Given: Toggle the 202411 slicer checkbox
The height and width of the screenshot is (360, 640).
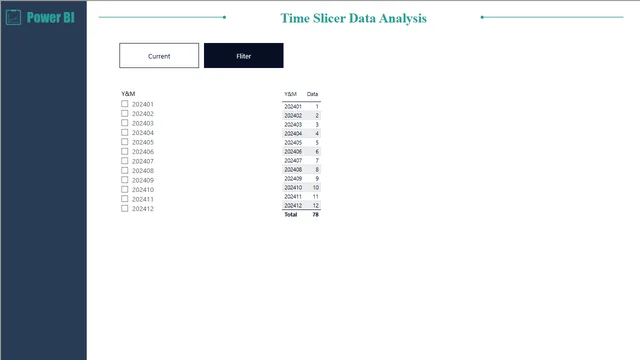Looking at the screenshot, I should tap(124, 199).
